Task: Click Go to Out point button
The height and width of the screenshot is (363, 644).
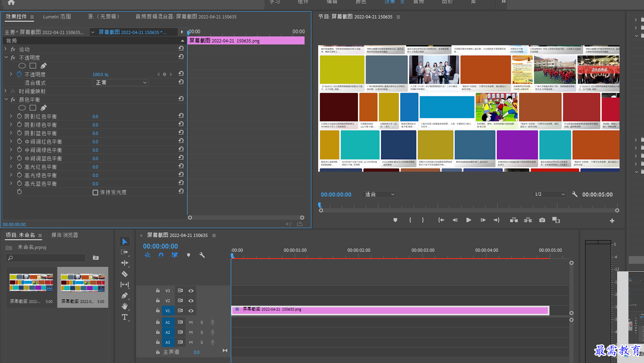Action: (x=497, y=220)
